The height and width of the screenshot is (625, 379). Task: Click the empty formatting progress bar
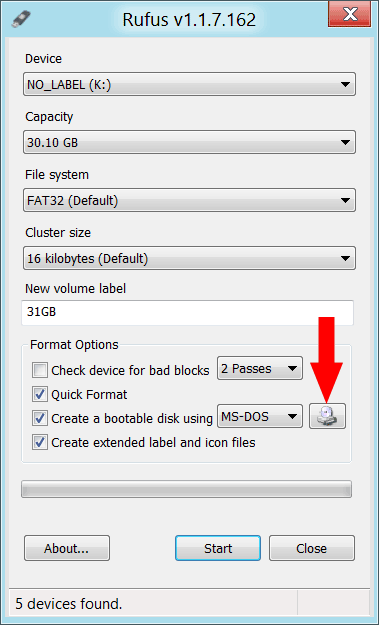tap(187, 489)
